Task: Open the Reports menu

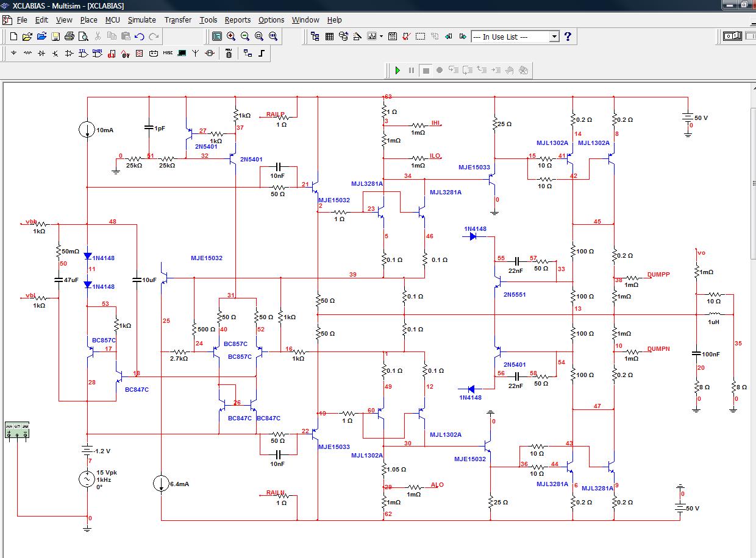Action: 238,20
